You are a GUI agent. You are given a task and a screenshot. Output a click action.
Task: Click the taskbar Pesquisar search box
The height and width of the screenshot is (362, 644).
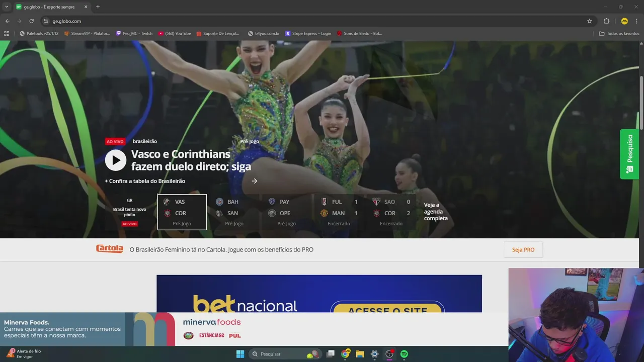pos(286,354)
